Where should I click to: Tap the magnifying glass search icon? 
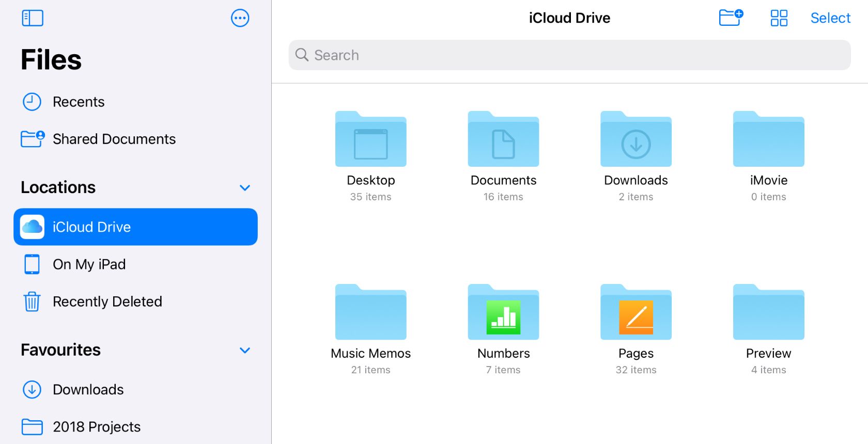tap(302, 55)
